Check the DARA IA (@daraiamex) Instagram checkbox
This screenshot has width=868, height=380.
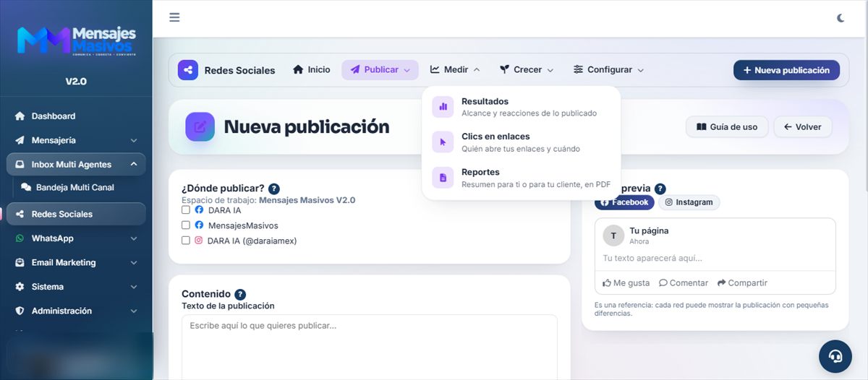[x=186, y=241]
